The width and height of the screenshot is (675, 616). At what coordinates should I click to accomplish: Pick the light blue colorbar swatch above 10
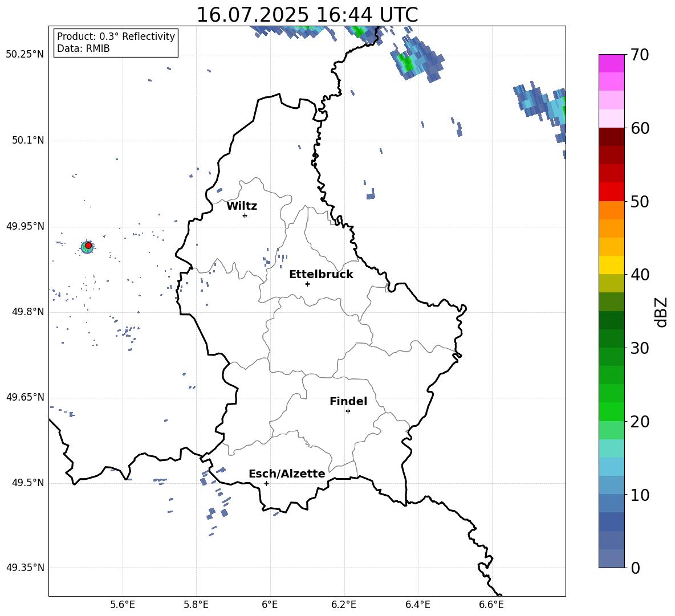(x=611, y=485)
